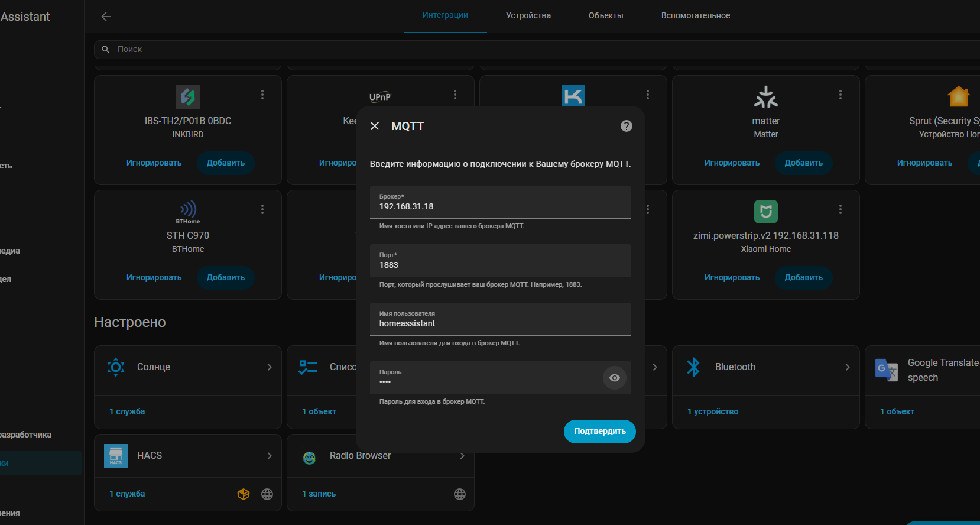Expand the Bluetooth integration chevron

coord(848,367)
